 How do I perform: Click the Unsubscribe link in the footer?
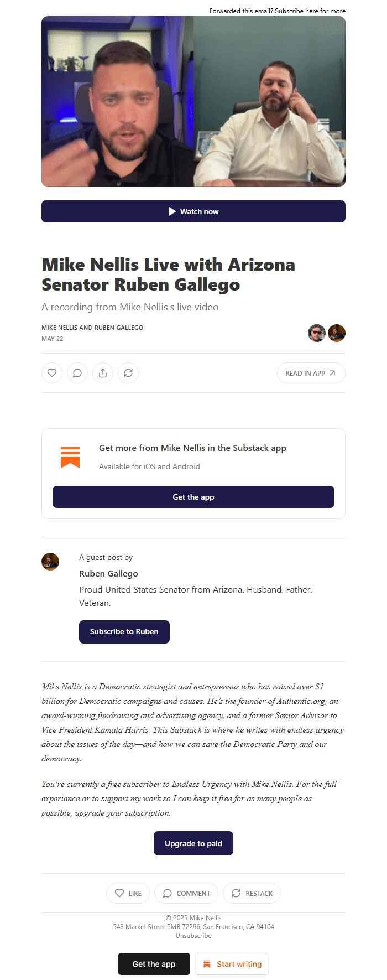193,935
